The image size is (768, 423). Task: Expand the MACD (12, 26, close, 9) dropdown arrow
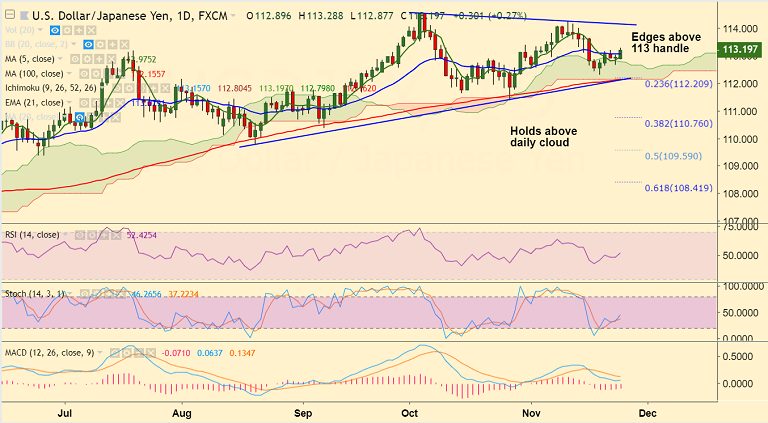pos(100,352)
